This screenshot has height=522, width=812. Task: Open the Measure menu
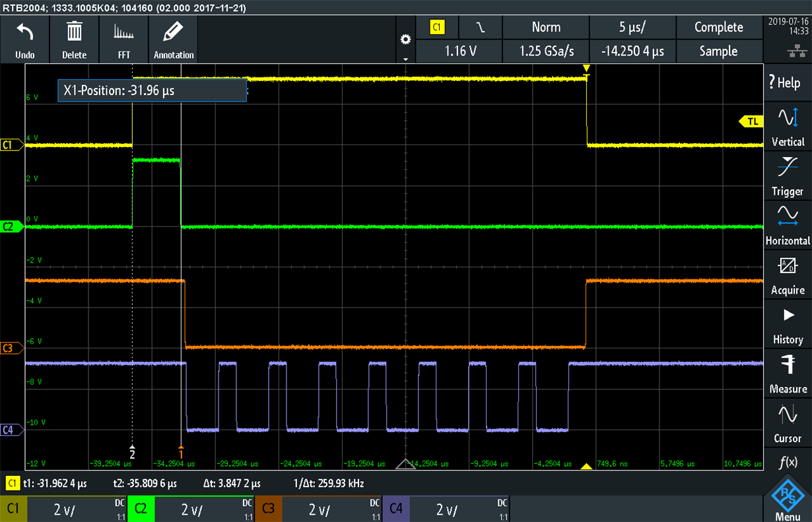[x=788, y=375]
